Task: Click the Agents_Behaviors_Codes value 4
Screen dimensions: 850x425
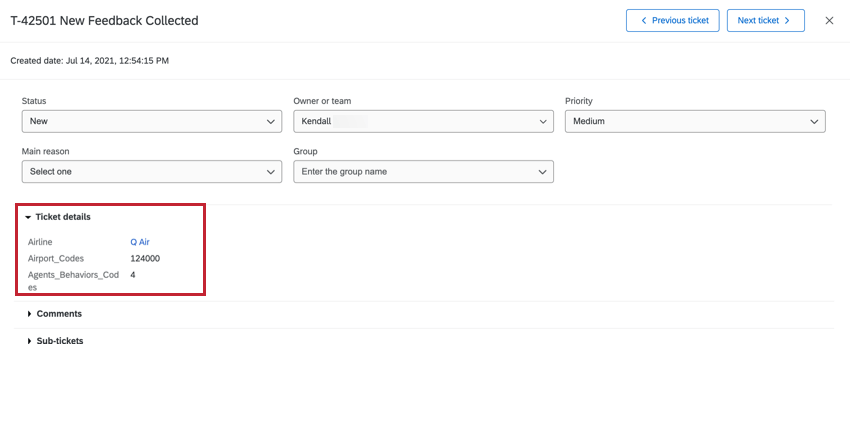Action: point(133,274)
